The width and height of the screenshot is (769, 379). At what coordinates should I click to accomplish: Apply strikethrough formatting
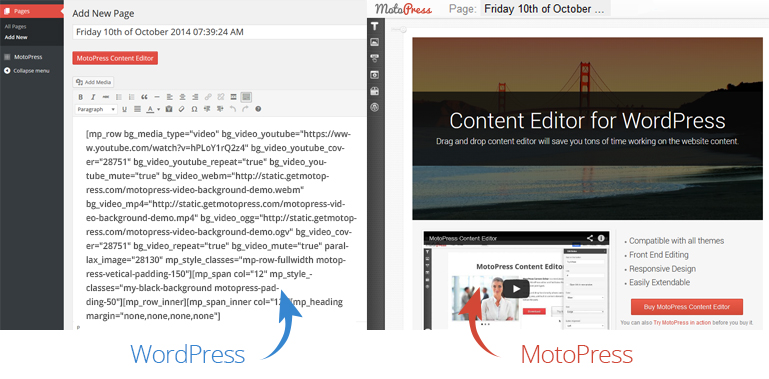point(106,97)
